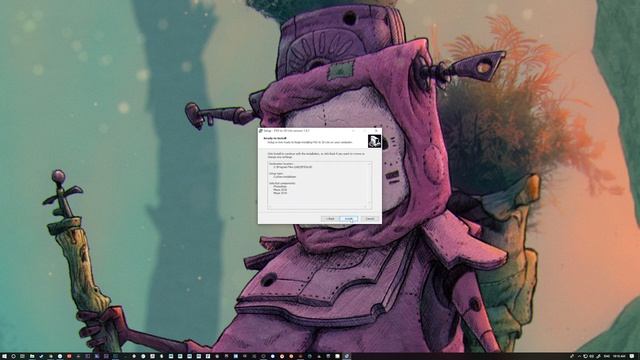Image resolution: width=640 pixels, height=360 pixels.
Task: Click the scroll-up arrow of the summary box
Action: (x=369, y=164)
